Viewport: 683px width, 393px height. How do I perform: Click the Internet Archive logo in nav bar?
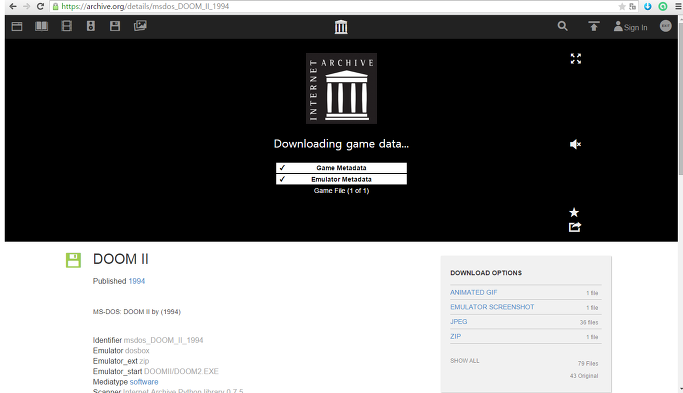[341, 27]
